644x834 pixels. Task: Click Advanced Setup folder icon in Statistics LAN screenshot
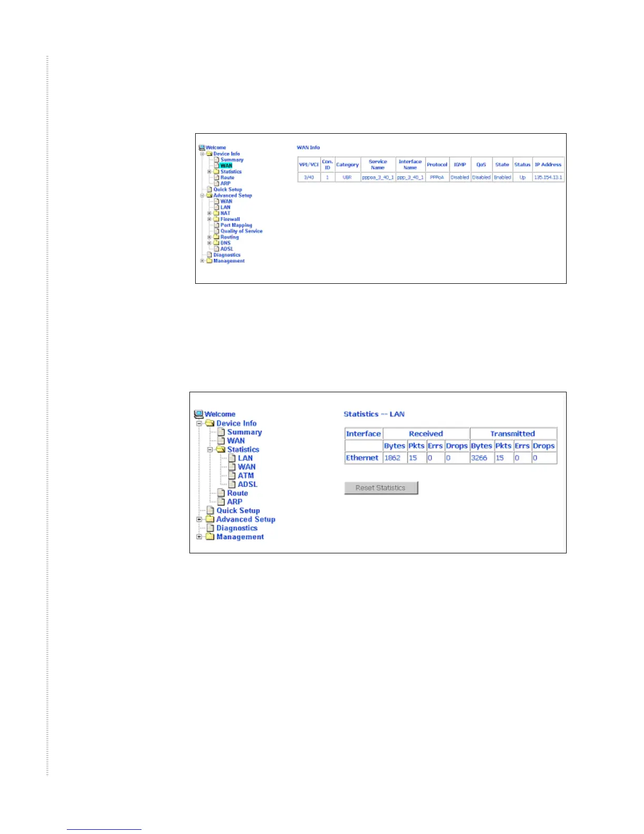pos(210,519)
